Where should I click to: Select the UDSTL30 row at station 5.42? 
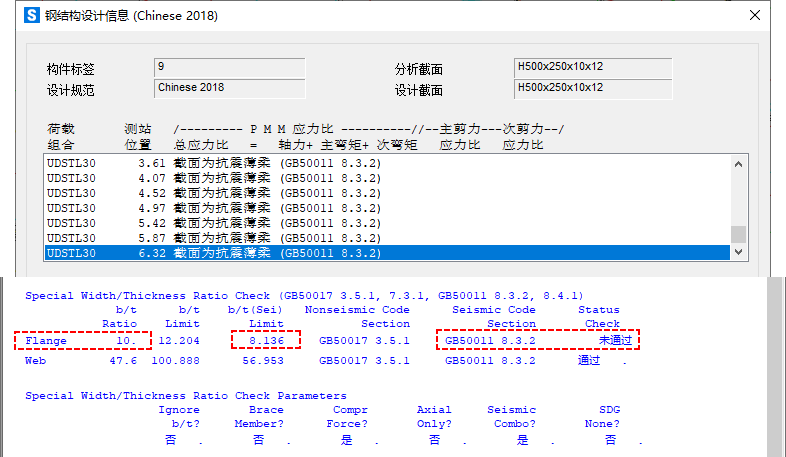[390, 223]
